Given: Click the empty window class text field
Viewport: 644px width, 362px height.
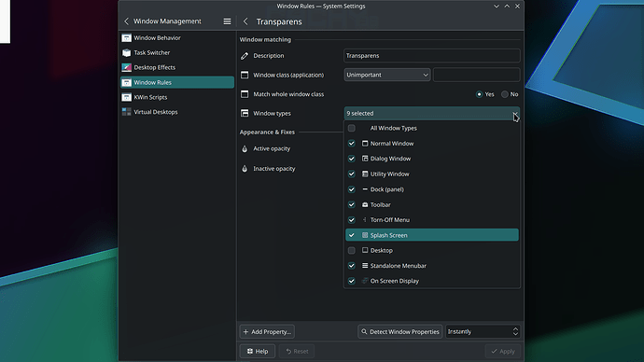Looking at the screenshot, I should pos(476,75).
